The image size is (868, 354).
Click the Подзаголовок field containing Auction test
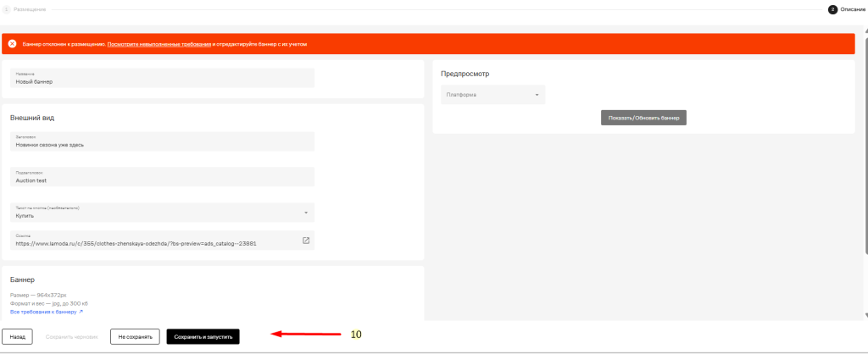point(162,177)
